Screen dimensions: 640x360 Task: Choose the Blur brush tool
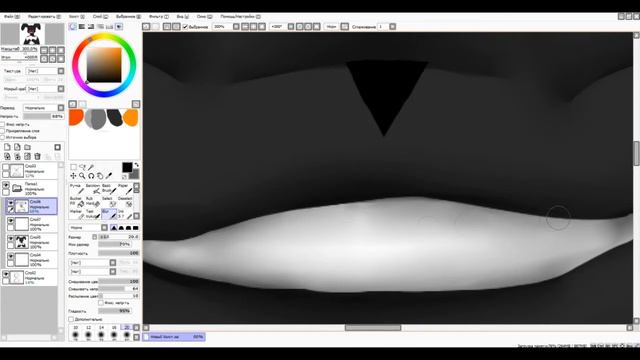[109, 214]
